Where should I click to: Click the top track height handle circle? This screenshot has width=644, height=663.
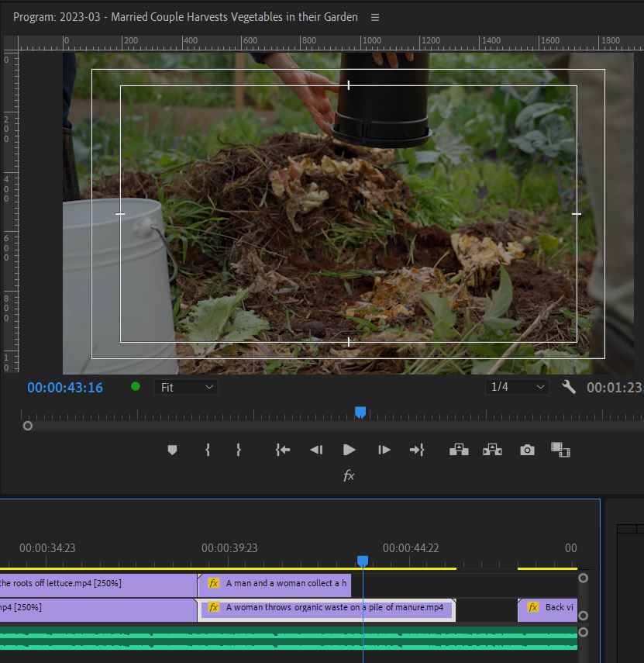point(583,578)
